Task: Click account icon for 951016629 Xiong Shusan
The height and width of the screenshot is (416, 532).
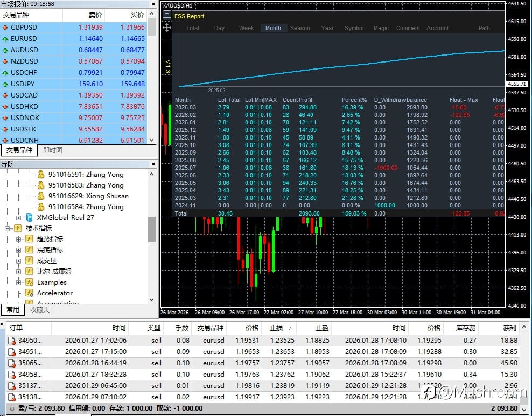Action: click(x=41, y=196)
